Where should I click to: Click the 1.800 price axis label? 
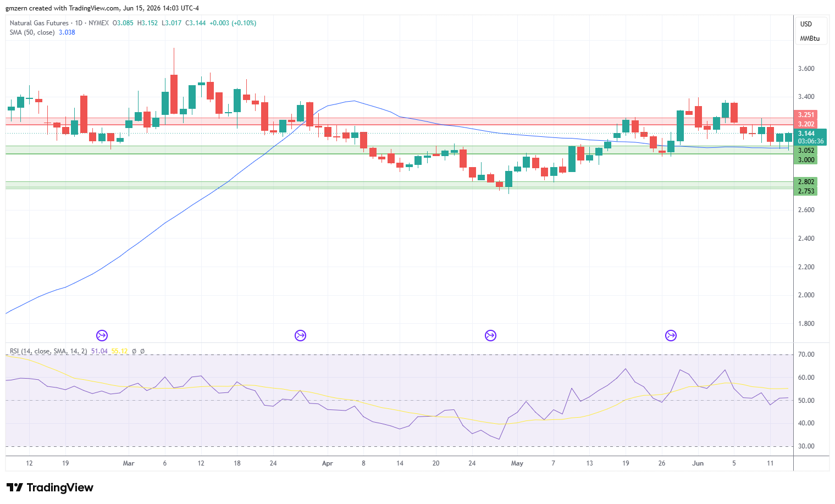pos(806,324)
